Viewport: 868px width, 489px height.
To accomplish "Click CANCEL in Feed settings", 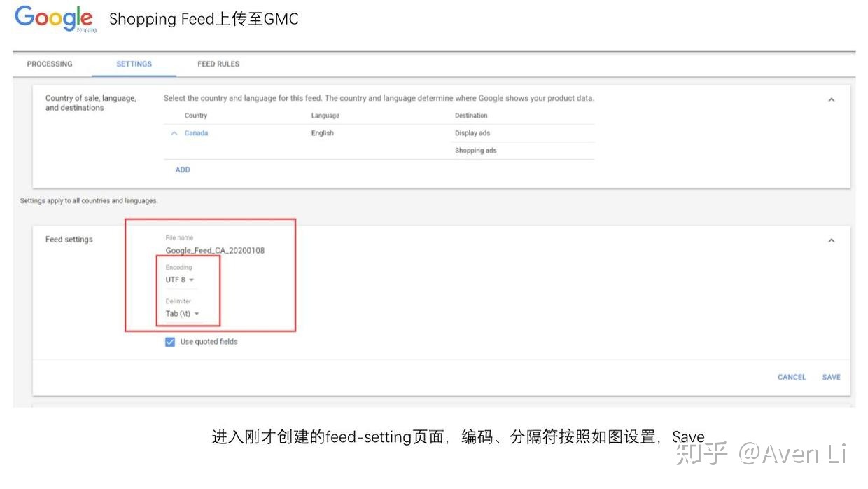I will 792,377.
